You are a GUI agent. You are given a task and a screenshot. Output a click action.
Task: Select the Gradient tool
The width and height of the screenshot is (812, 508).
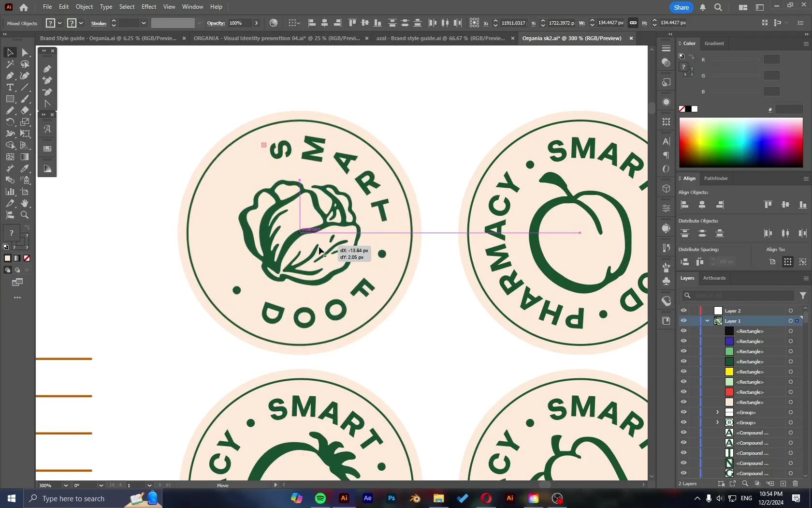click(x=25, y=157)
